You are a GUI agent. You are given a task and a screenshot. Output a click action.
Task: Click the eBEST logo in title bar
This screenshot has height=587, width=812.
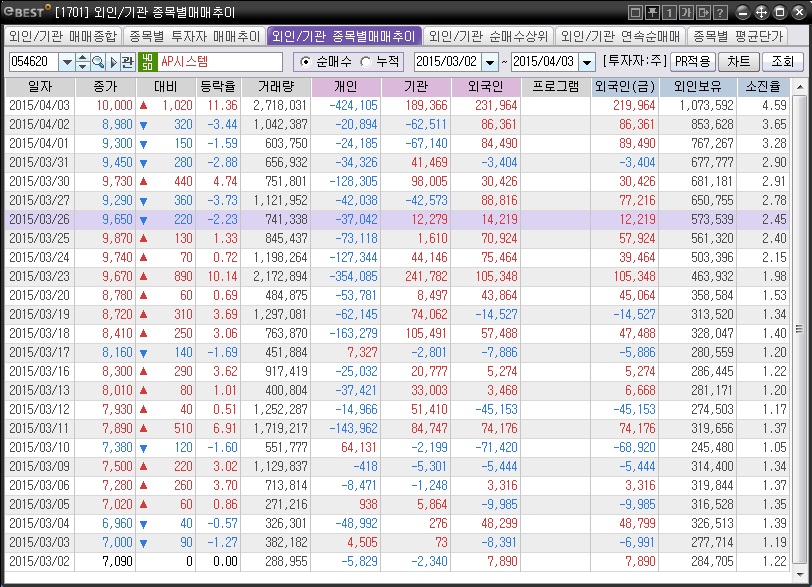point(27,11)
